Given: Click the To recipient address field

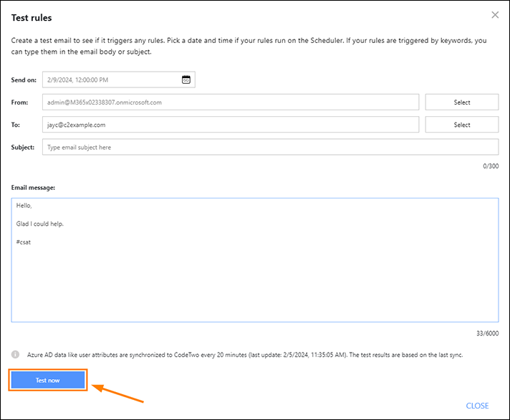Looking at the screenshot, I should tap(231, 125).
